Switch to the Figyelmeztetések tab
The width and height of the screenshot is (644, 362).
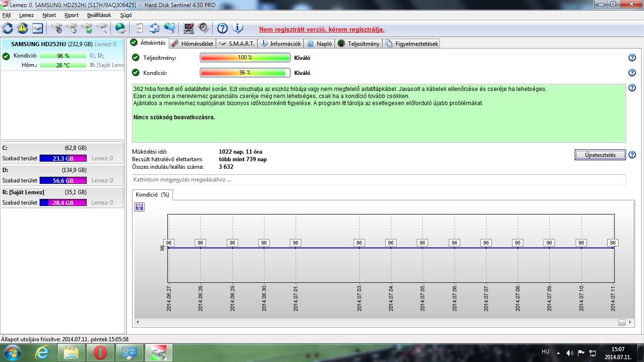tap(412, 43)
